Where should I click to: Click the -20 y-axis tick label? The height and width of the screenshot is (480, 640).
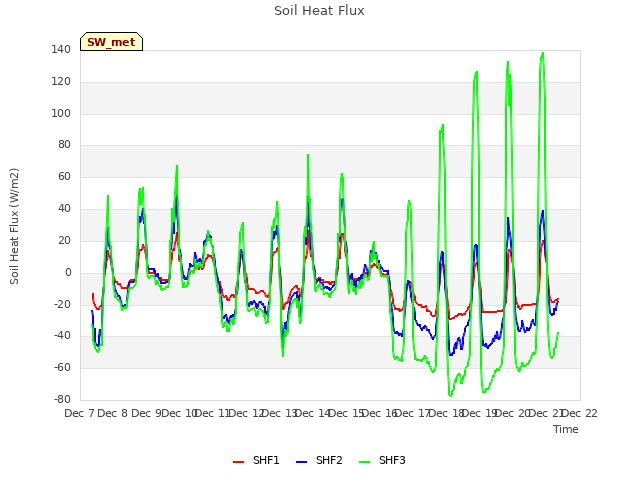(x=62, y=304)
